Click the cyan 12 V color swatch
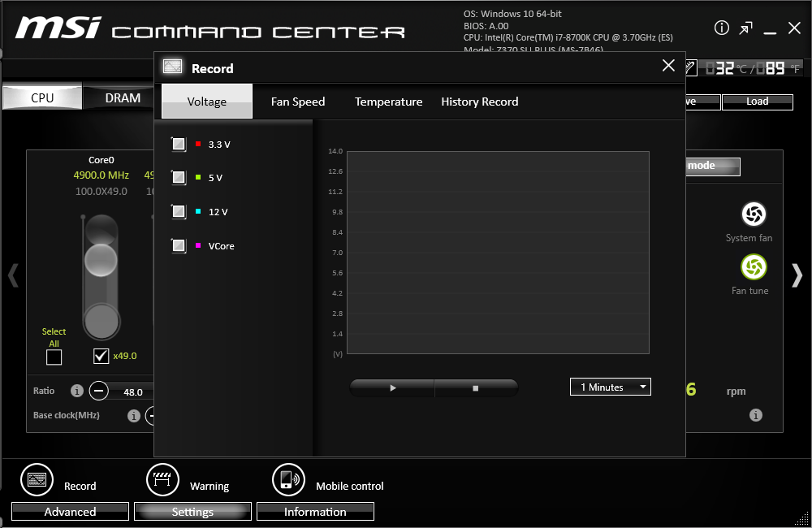Image resolution: width=812 pixels, height=528 pixels. point(198,211)
